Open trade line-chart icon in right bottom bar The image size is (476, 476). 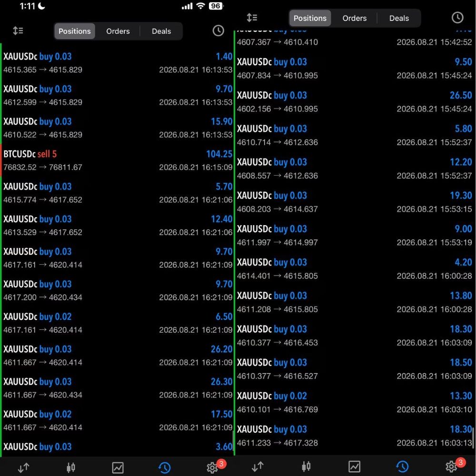click(354, 466)
